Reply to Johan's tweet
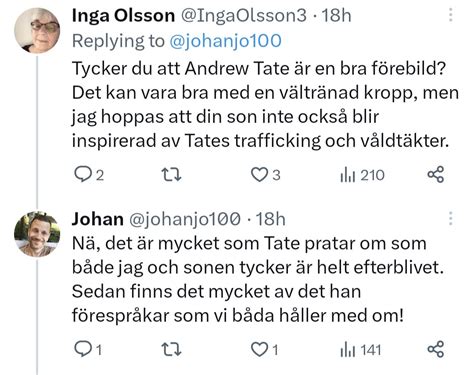The image size is (474, 375). click(x=88, y=349)
